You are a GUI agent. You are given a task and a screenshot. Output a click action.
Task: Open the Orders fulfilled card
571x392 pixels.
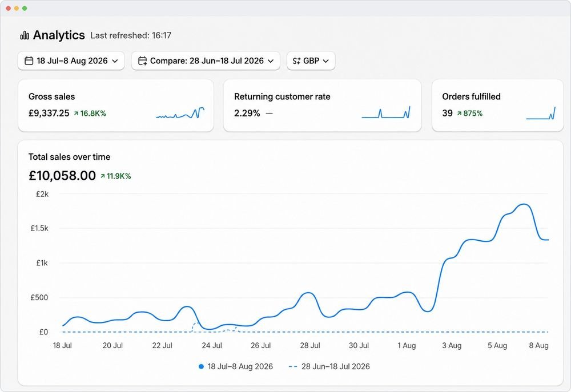pos(497,106)
